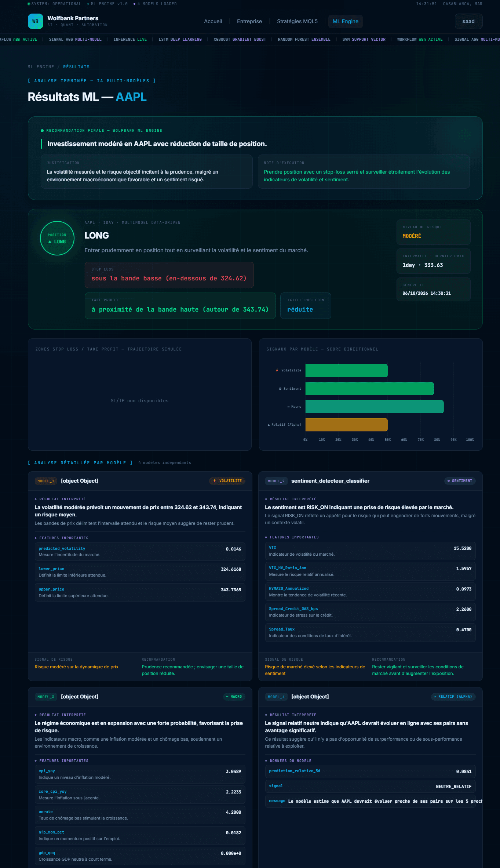Click the MODEL_1 tag
This screenshot has width=500, height=868.
tap(46, 481)
